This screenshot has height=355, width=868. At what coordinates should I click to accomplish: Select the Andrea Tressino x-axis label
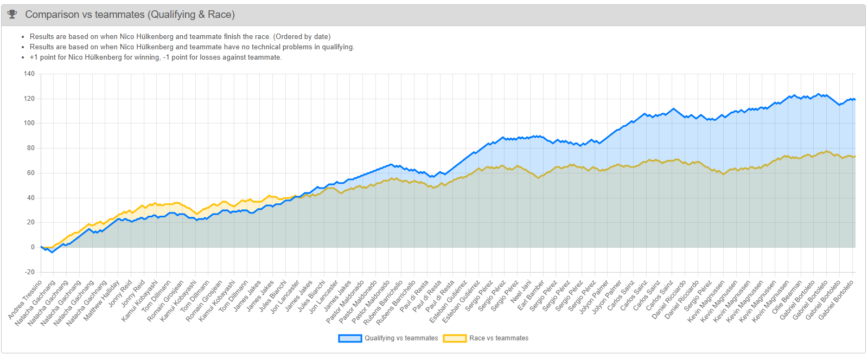26,299
